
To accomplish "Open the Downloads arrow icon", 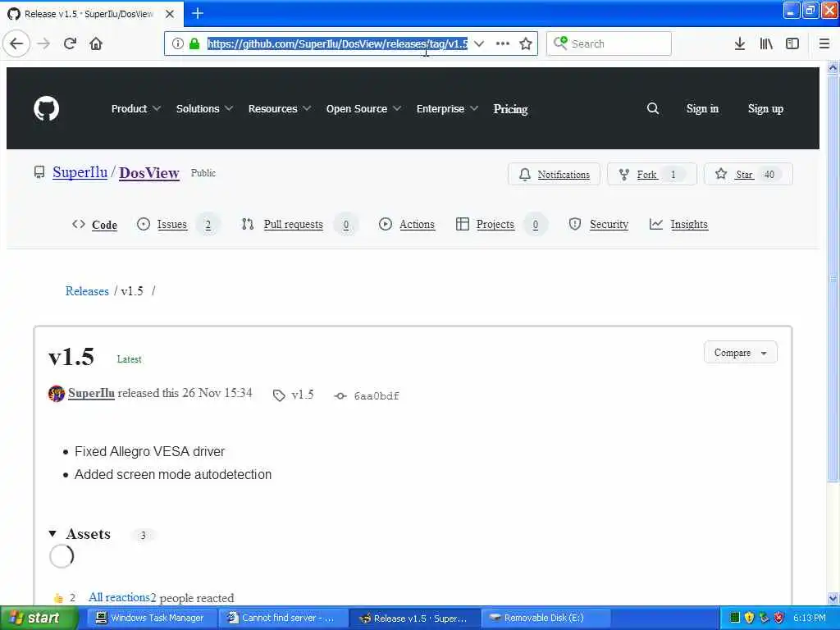I will (x=740, y=43).
